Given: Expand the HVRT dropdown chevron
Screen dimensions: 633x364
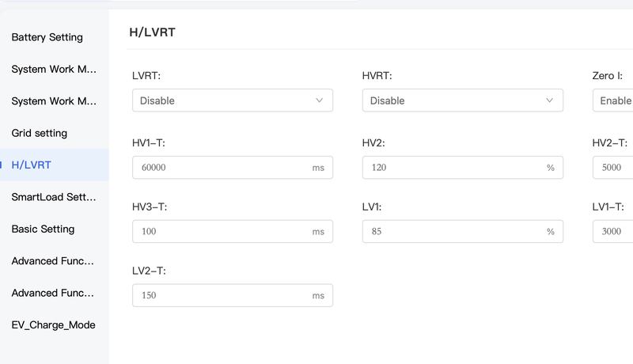Looking at the screenshot, I should [x=549, y=100].
